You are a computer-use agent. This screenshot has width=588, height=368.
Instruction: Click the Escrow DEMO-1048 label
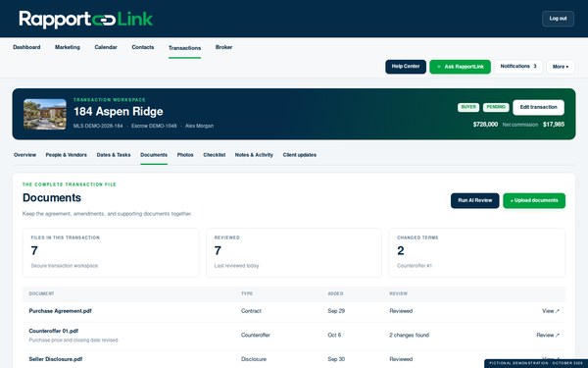coord(154,126)
